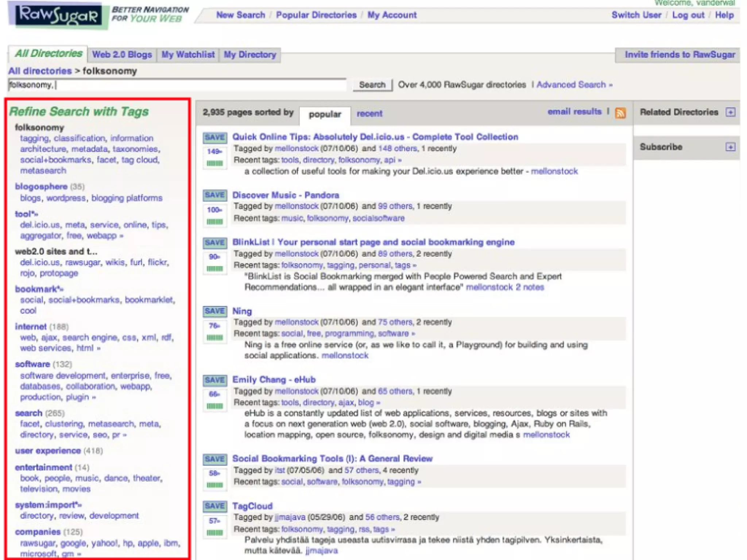Expand the Related Directories panel

click(730, 112)
